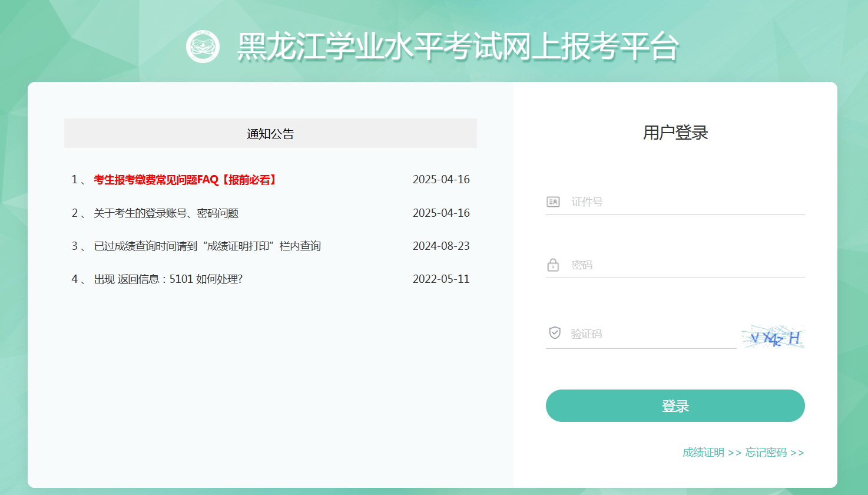
Task: Refresh the captcha image
Action: [773, 337]
